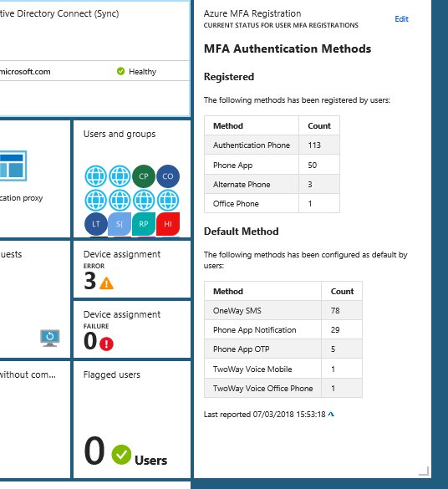Image resolution: width=448 pixels, height=489 pixels.
Task: Click the Phone App Notification row
Action: [x=283, y=330]
